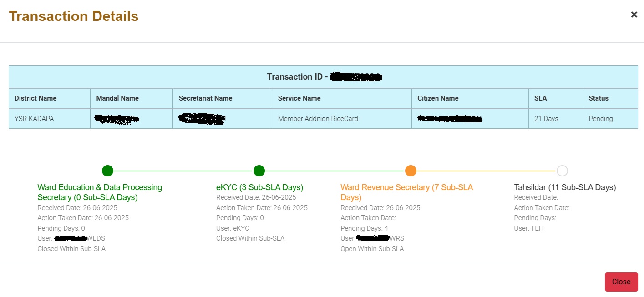Viewport: 644px width, 297px height.
Task: Click the Pending status cell
Action: (x=600, y=119)
